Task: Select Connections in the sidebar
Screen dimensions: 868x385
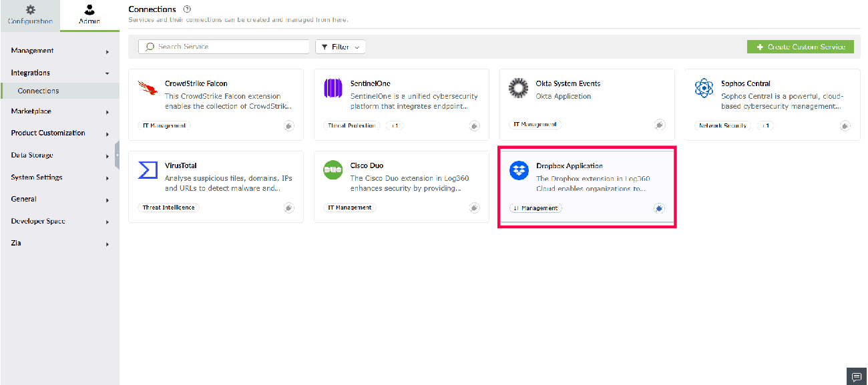Action: [x=59, y=91]
